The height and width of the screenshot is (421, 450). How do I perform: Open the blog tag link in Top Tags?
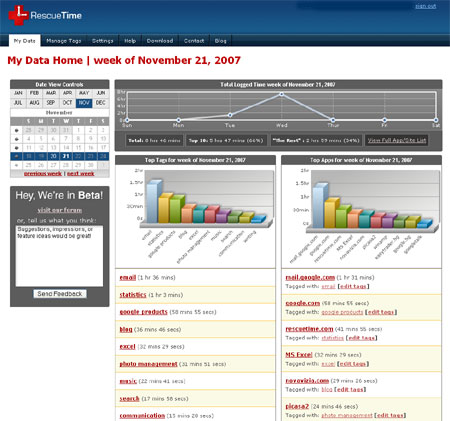click(x=126, y=329)
